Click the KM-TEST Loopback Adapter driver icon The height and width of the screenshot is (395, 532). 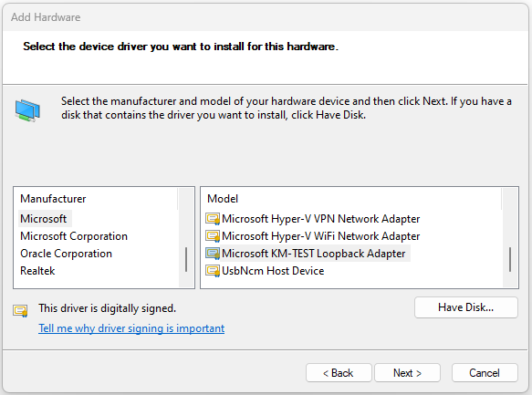(213, 254)
